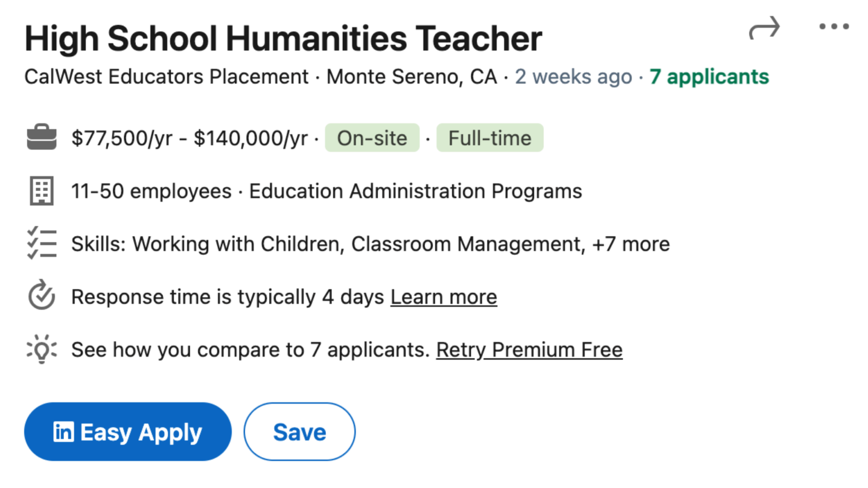Click the On-site workplace tag
868x488 pixels.
coord(372,138)
